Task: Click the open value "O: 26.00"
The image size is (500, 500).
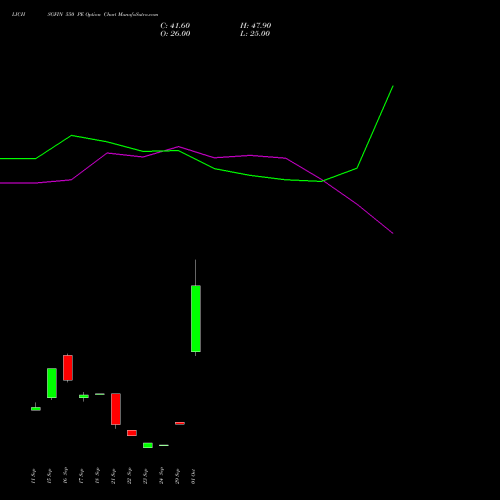Action: tap(175, 34)
